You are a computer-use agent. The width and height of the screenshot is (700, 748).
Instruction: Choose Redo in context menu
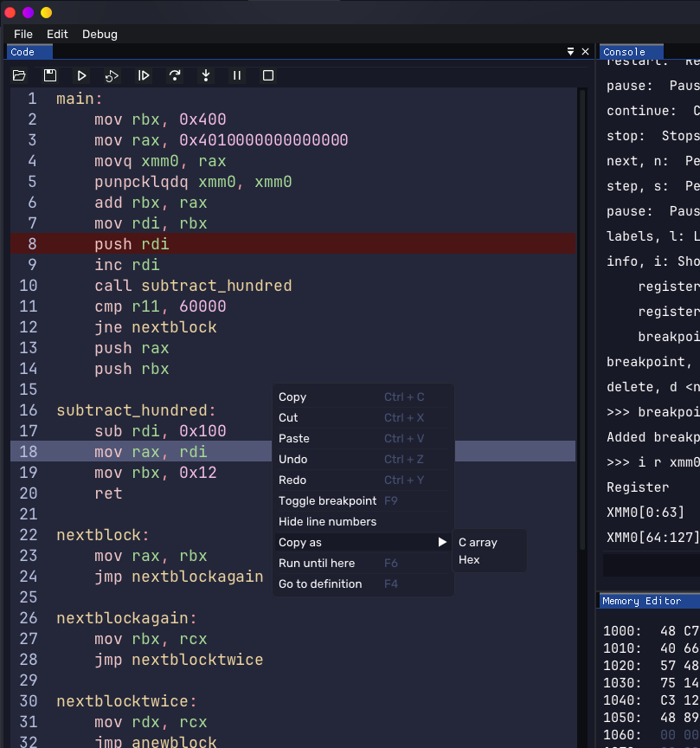[x=363, y=480]
